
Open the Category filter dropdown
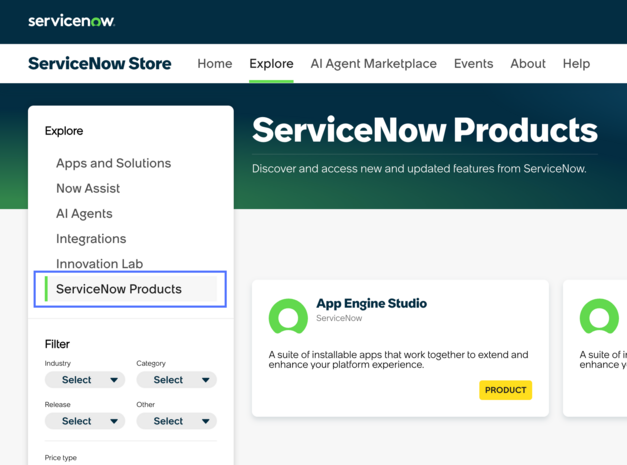(x=176, y=380)
